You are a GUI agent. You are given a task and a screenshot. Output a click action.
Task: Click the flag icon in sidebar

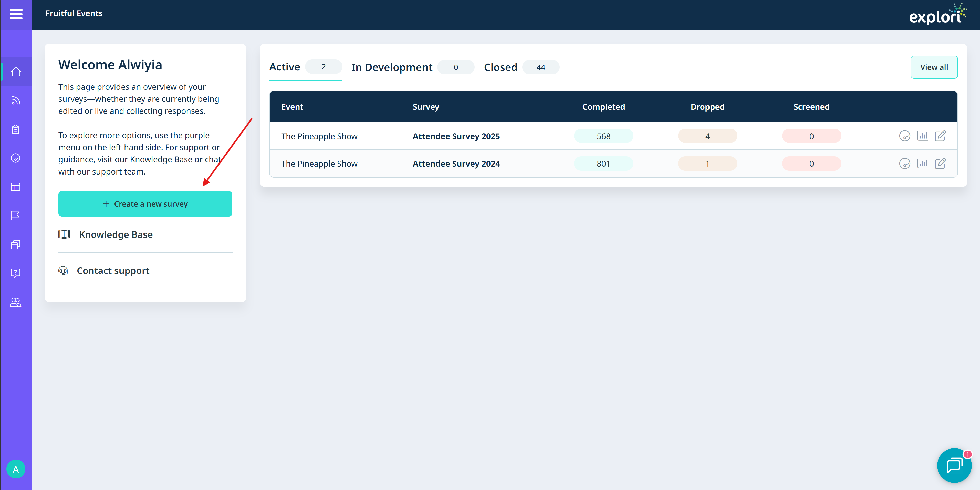[x=16, y=216]
